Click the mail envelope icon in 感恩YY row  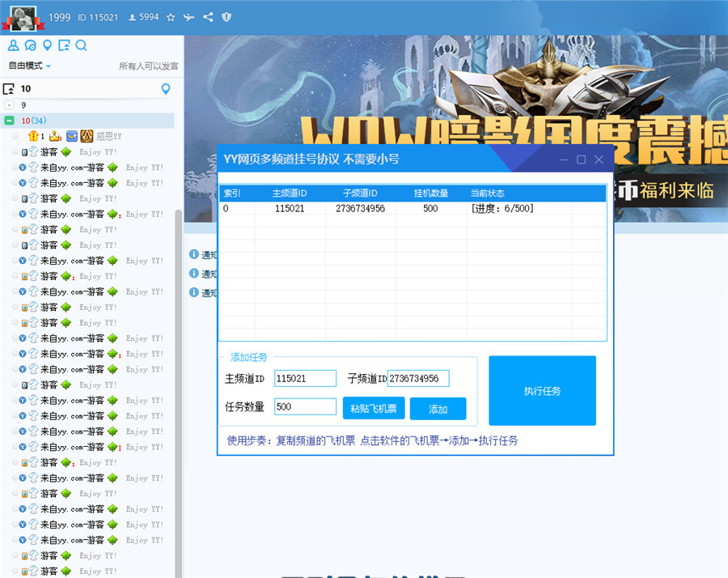pos(71,136)
